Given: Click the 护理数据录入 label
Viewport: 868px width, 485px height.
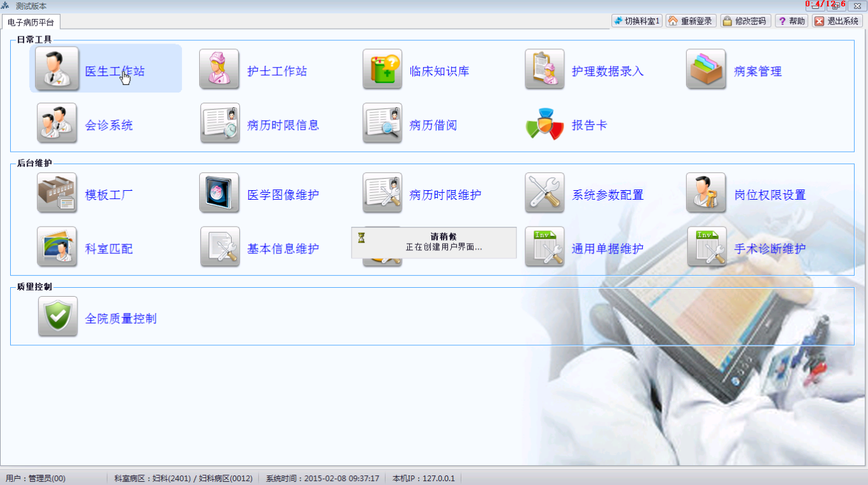Looking at the screenshot, I should click(x=608, y=71).
